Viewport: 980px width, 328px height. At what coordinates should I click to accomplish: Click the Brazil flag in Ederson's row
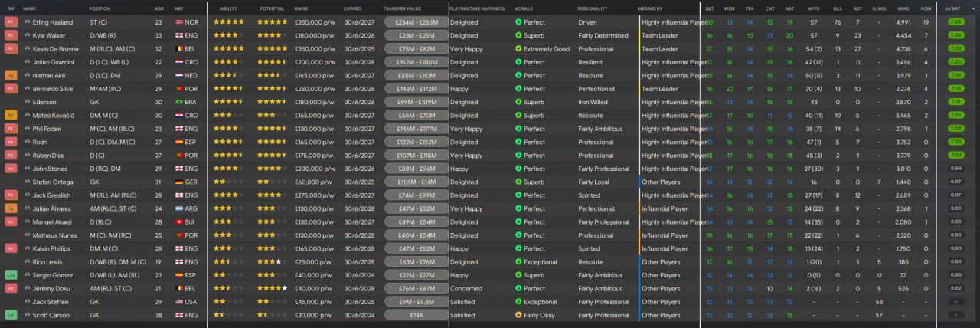(x=179, y=102)
